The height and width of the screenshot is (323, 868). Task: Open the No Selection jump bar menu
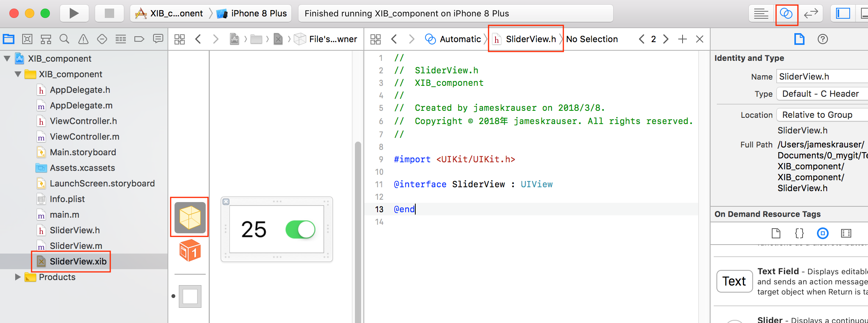592,39
